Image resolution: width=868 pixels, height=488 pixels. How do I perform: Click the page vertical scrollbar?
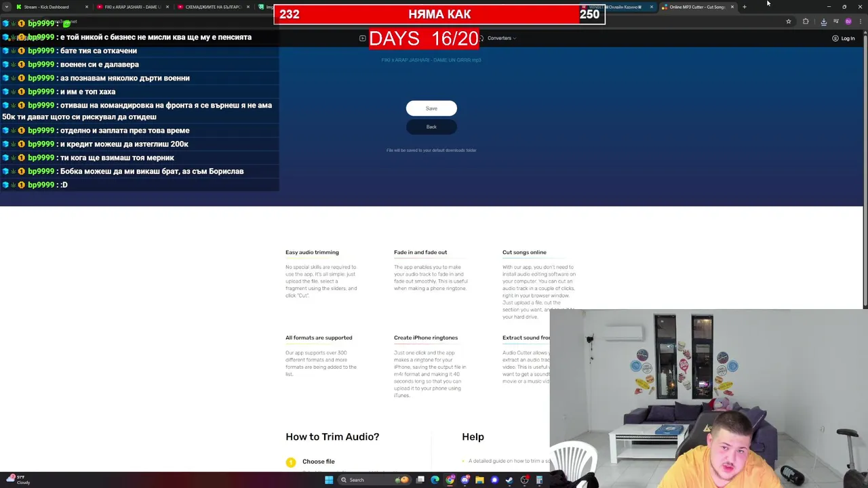point(865,169)
